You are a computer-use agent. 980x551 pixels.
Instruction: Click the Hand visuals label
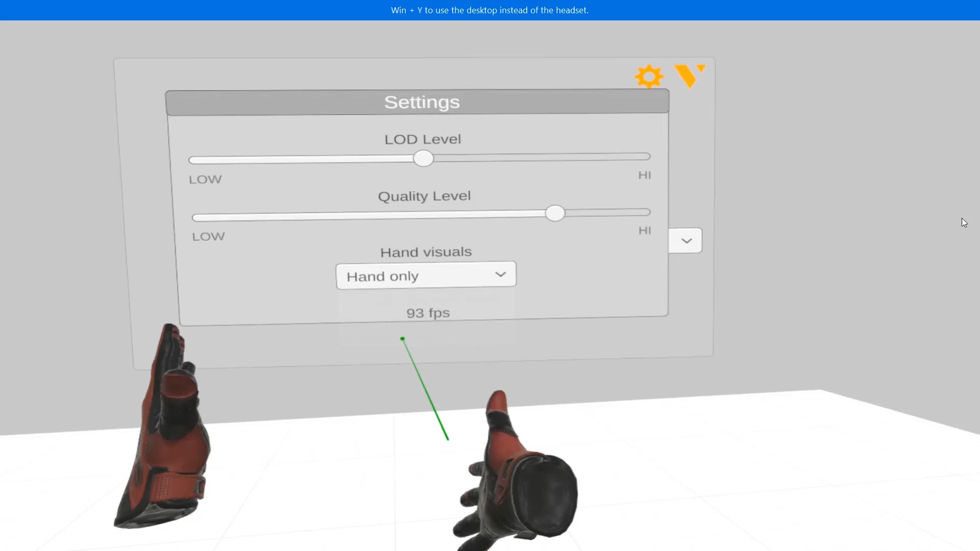click(x=426, y=252)
